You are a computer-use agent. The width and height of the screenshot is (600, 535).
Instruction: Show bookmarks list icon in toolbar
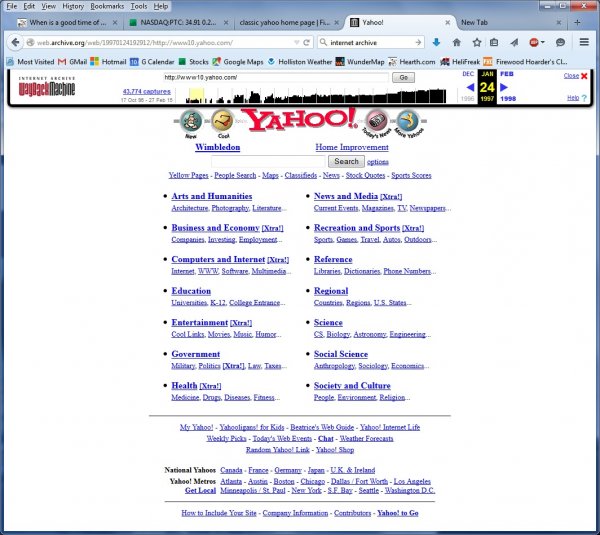click(x=494, y=42)
